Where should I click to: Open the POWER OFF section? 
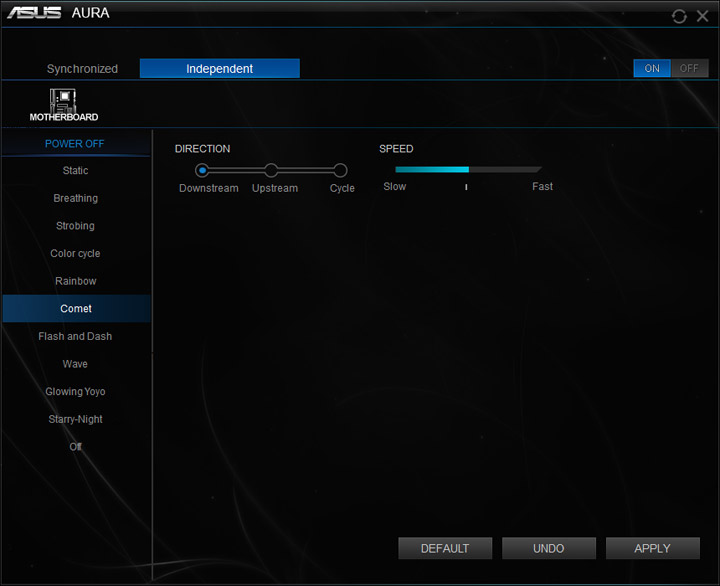point(75,144)
